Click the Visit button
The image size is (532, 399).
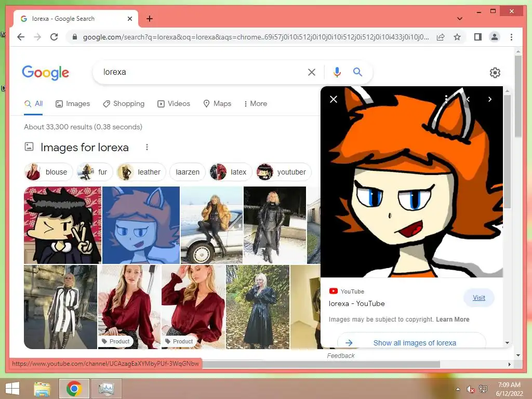(478, 298)
